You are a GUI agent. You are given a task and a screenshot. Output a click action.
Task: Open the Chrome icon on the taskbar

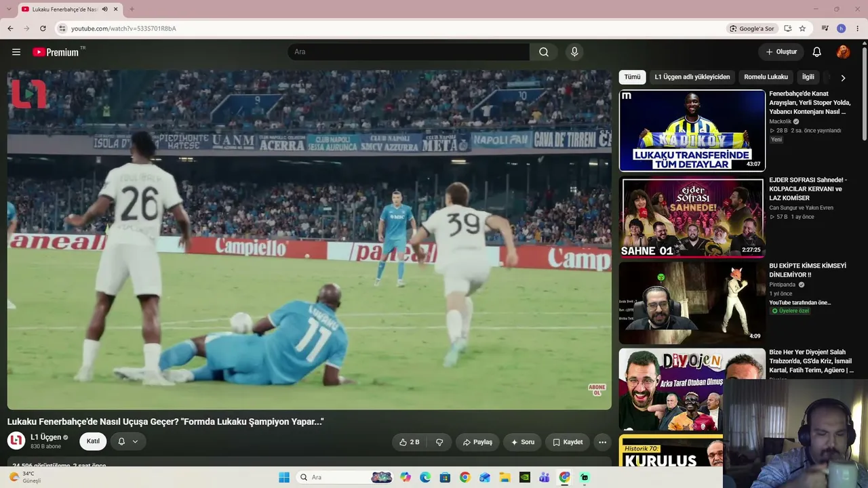pyautogui.click(x=465, y=477)
